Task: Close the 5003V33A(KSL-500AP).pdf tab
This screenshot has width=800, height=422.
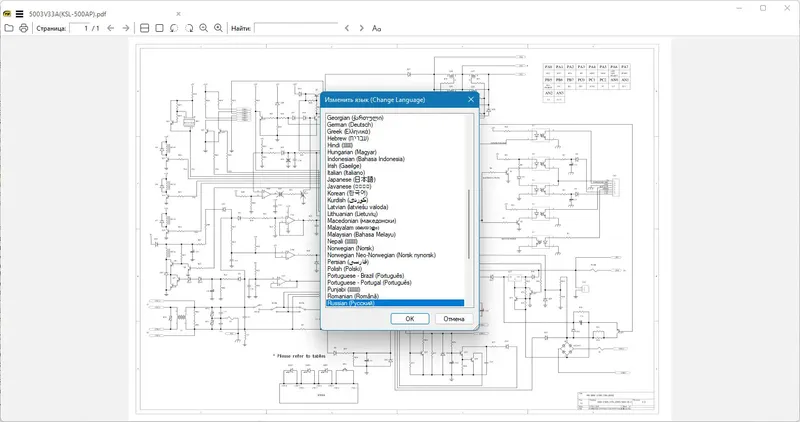Action: (x=178, y=14)
